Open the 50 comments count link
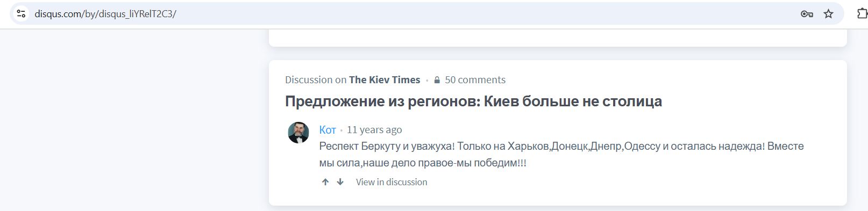Viewport: 868px width, 211px height. point(475,80)
